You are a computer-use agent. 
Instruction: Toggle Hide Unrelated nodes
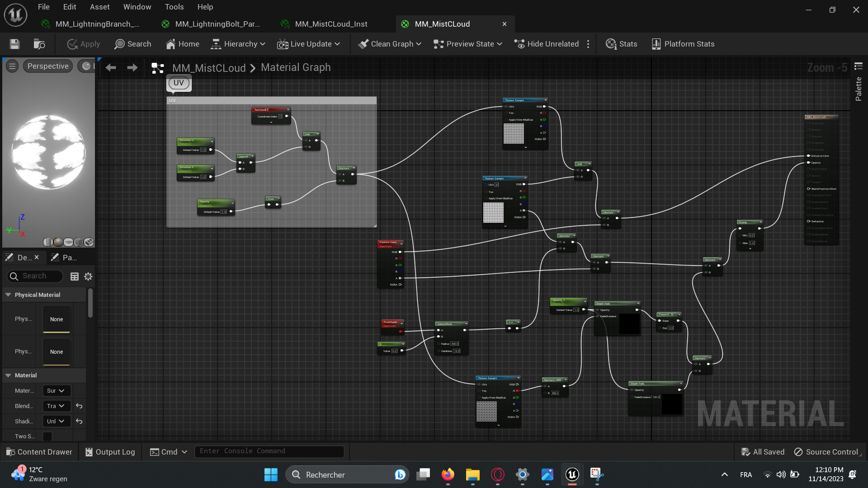pyautogui.click(x=547, y=44)
